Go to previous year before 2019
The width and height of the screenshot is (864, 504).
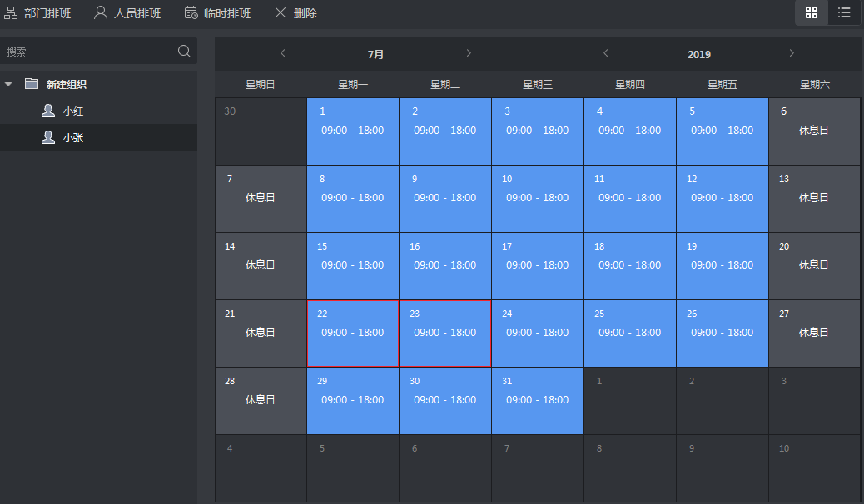click(x=605, y=54)
